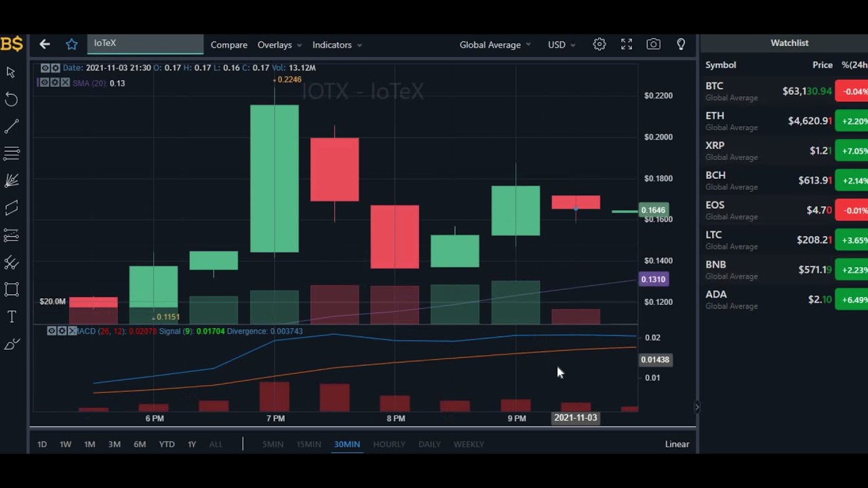
Task: Select the trend line drawing tool
Action: tap(11, 127)
